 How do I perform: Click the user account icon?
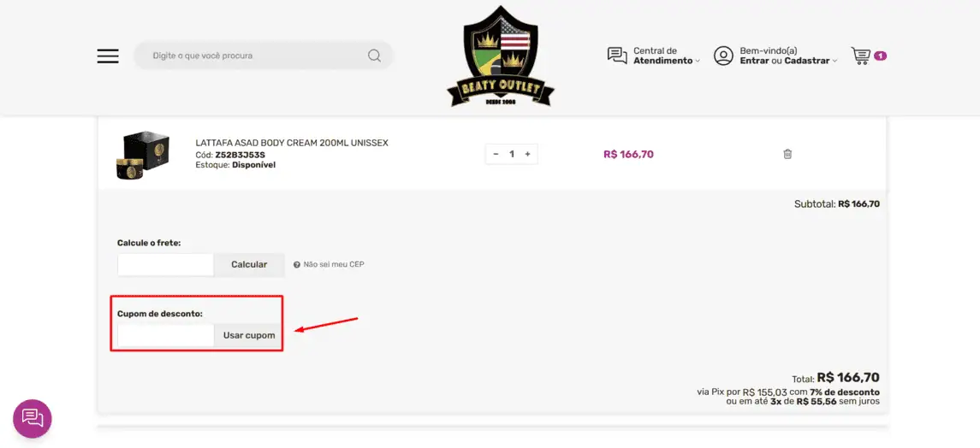(723, 56)
